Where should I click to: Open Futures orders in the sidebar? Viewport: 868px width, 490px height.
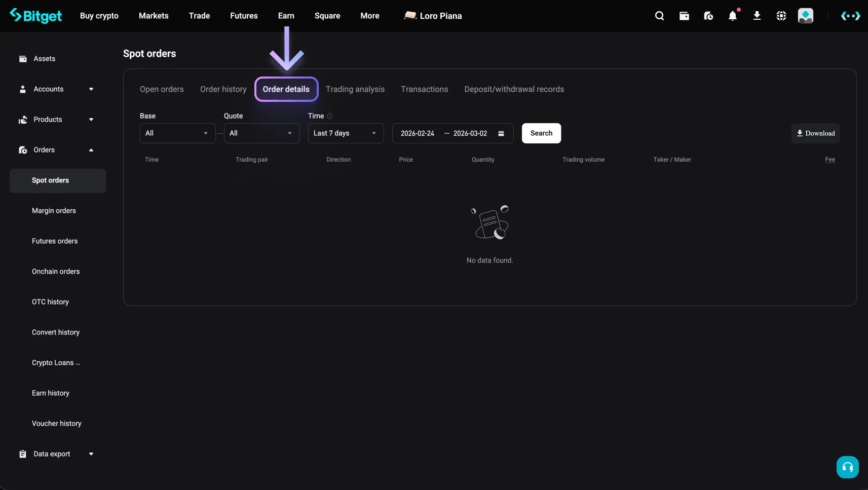[x=55, y=241]
